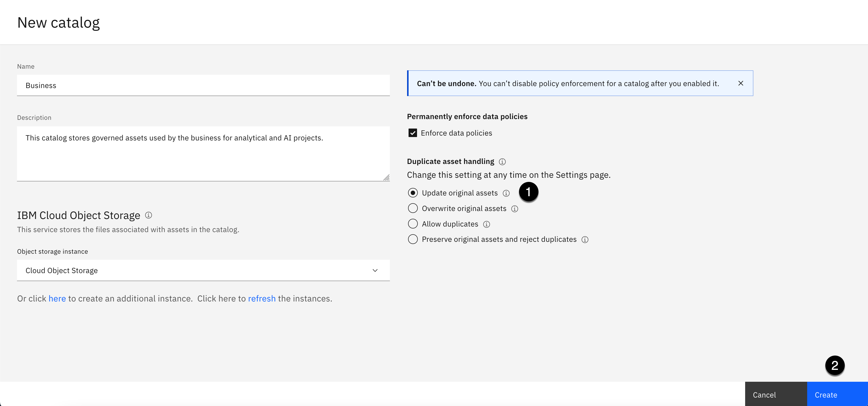
Task: Show info for Preserve original assets option
Action: tap(585, 239)
